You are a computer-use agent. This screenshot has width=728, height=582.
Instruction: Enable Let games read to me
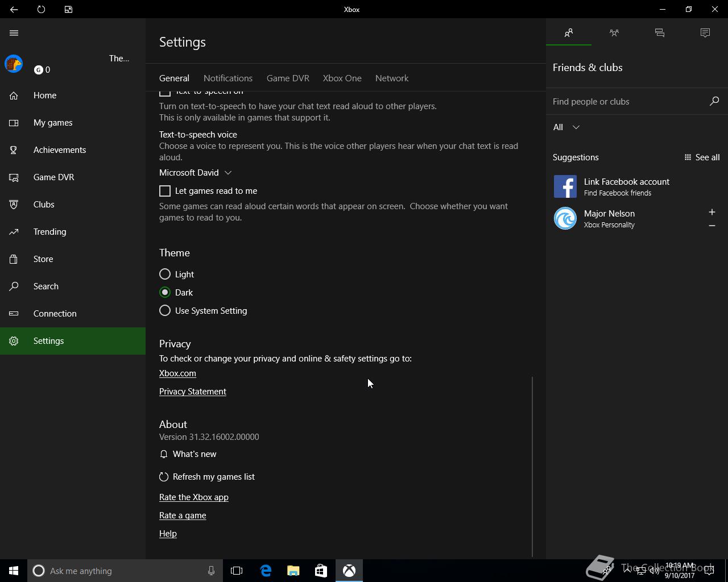[x=165, y=191]
